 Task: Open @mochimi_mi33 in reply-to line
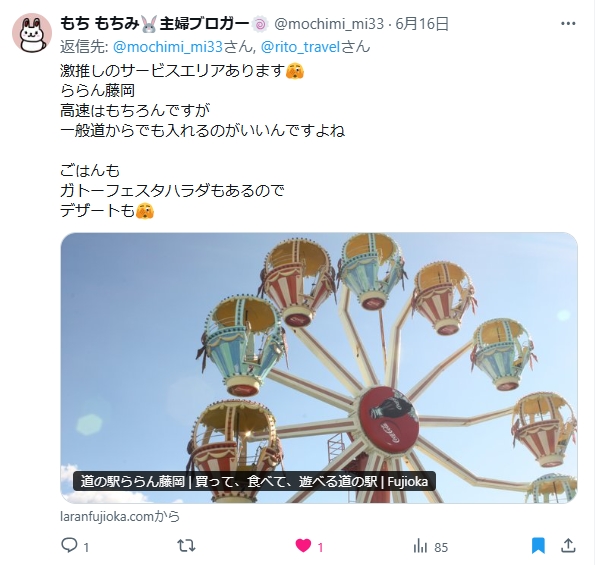(x=168, y=47)
